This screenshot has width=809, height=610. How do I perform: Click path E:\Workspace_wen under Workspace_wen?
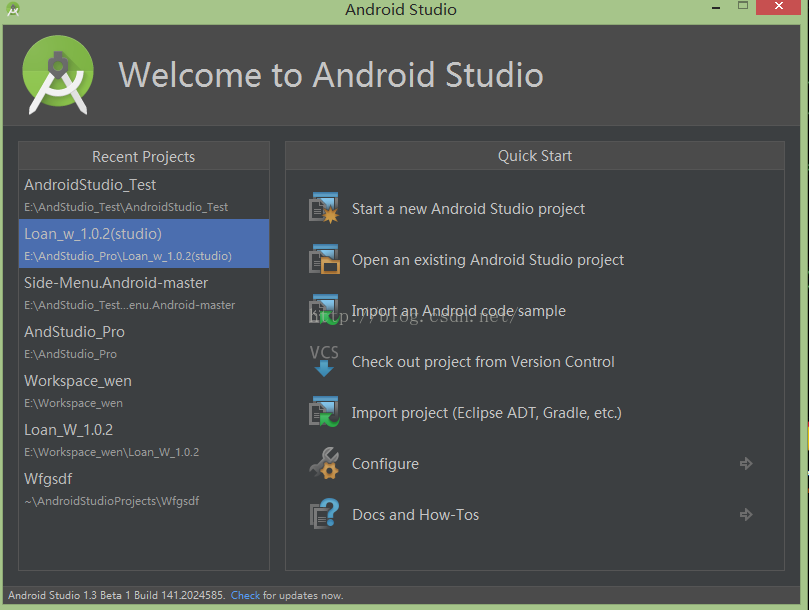click(73, 403)
